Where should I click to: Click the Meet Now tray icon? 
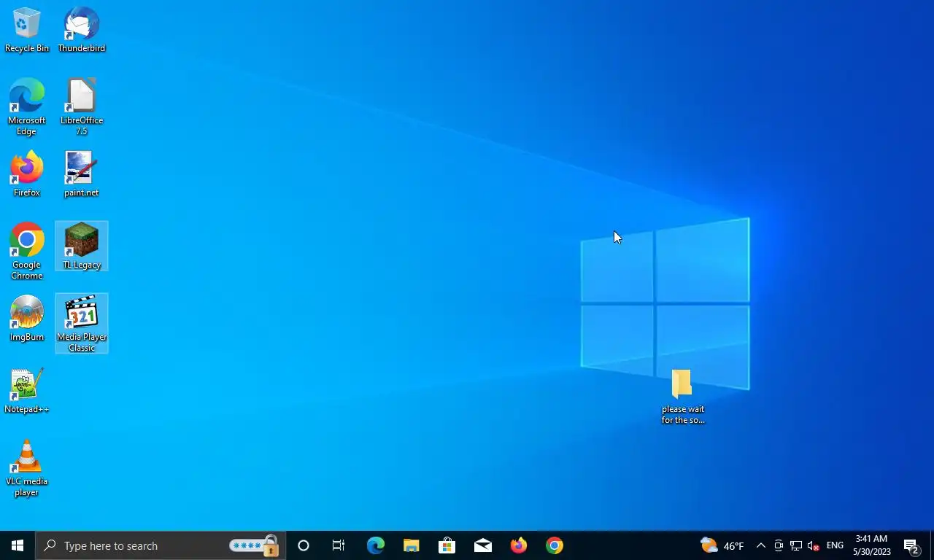coord(779,545)
